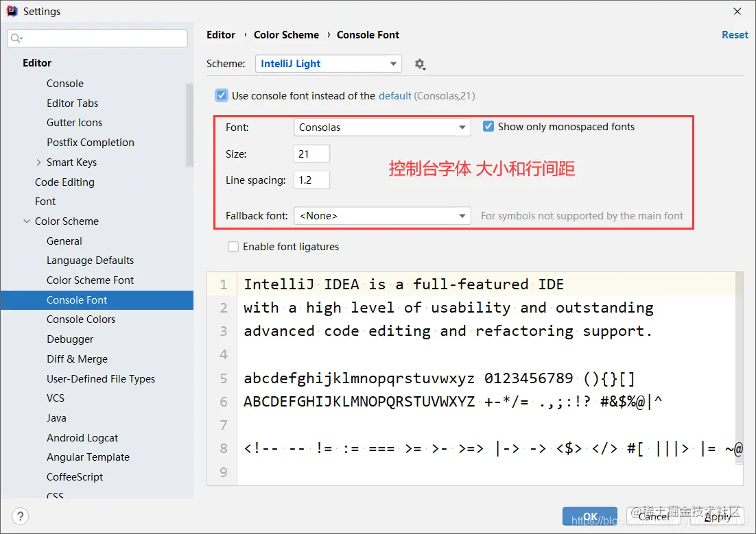Select Java color scheme item
The height and width of the screenshot is (534, 756).
pos(56,418)
